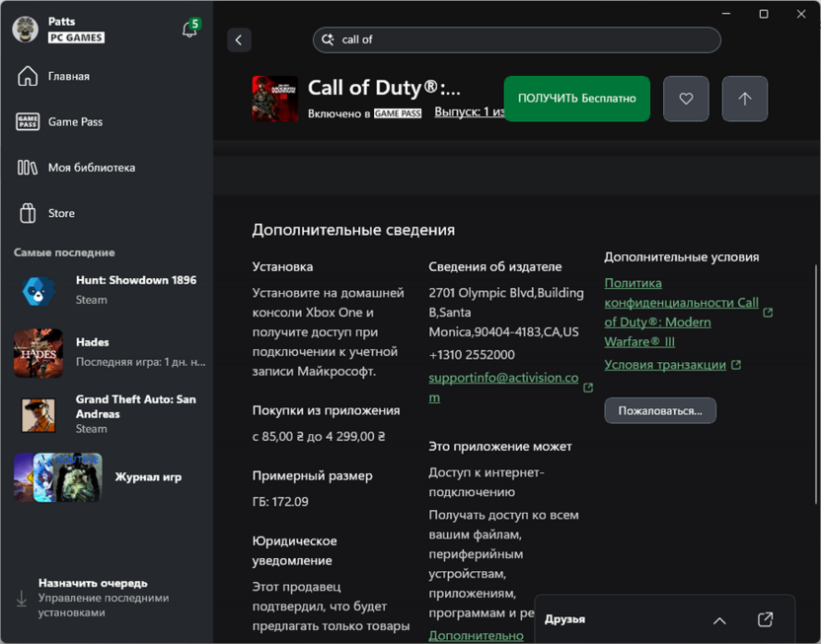Expand the Friends panel chevron
This screenshot has width=821, height=644.
pyautogui.click(x=719, y=620)
